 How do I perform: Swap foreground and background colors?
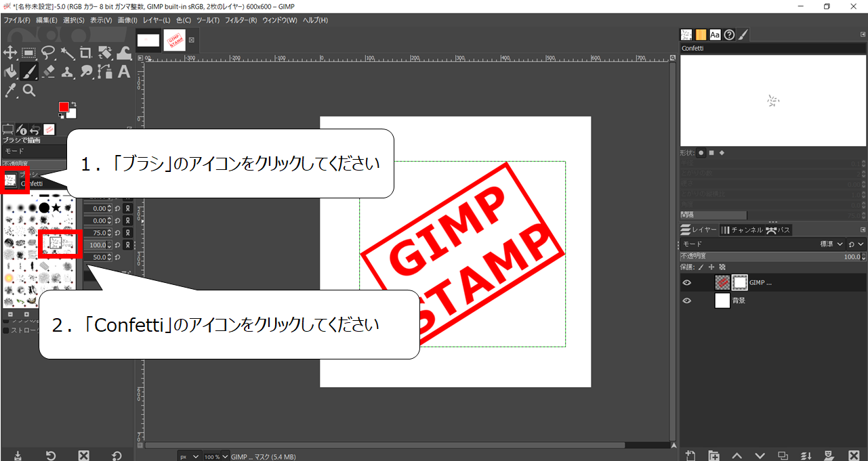74,104
